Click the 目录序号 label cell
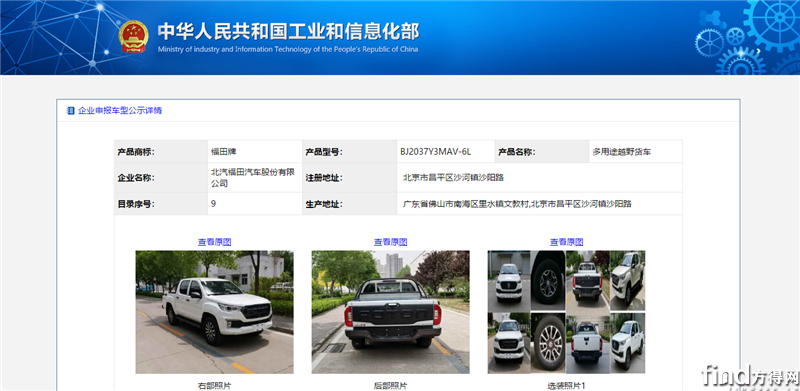This screenshot has width=800, height=391. (161, 204)
